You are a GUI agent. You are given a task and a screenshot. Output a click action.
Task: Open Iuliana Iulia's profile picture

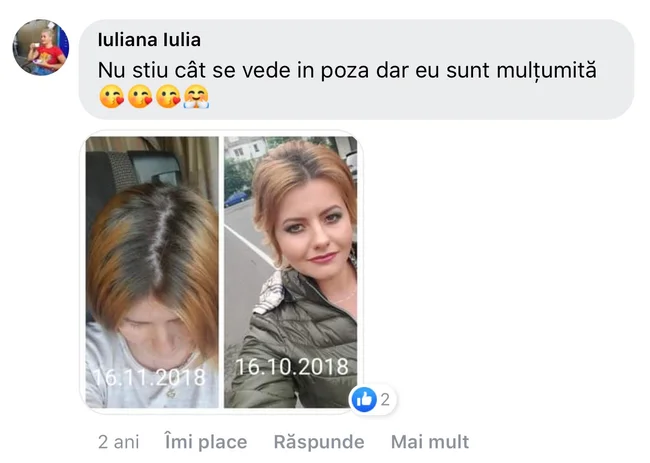coord(41,47)
